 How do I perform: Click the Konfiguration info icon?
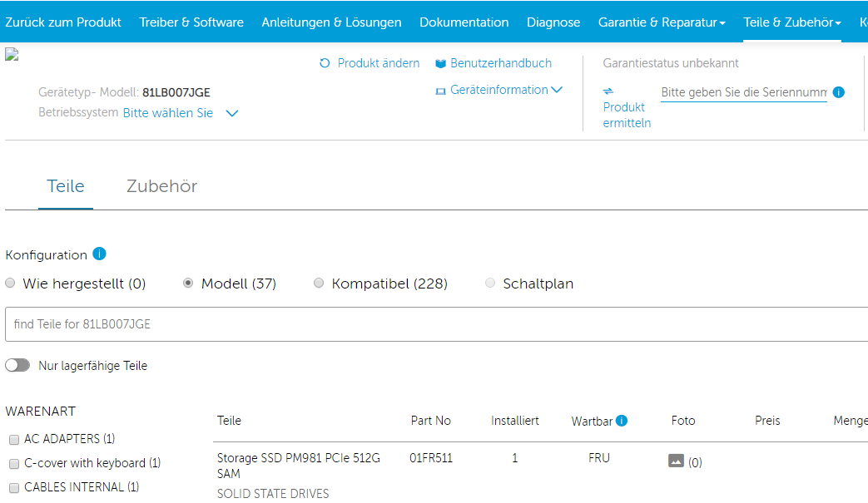(99, 254)
